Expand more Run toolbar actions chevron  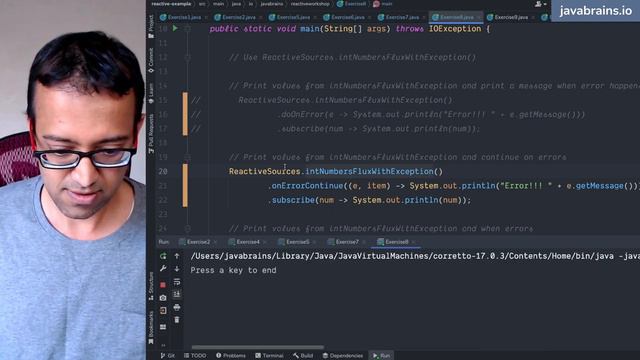(x=163, y=345)
